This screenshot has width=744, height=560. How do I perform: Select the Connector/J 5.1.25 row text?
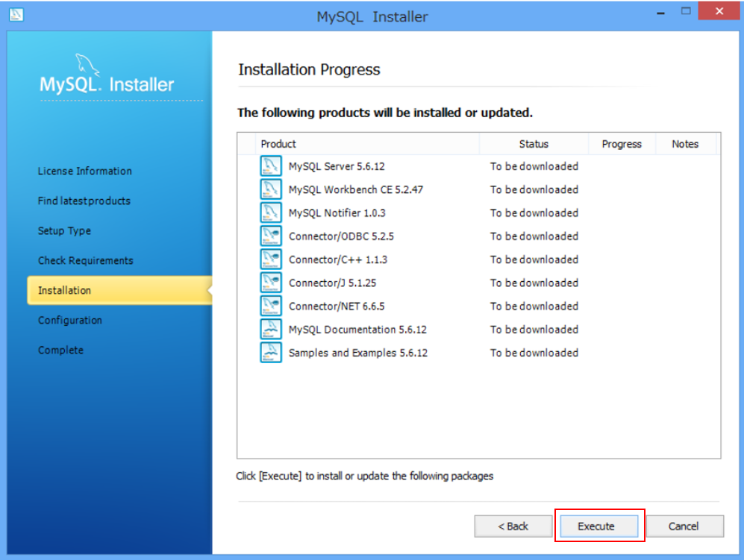332,283
